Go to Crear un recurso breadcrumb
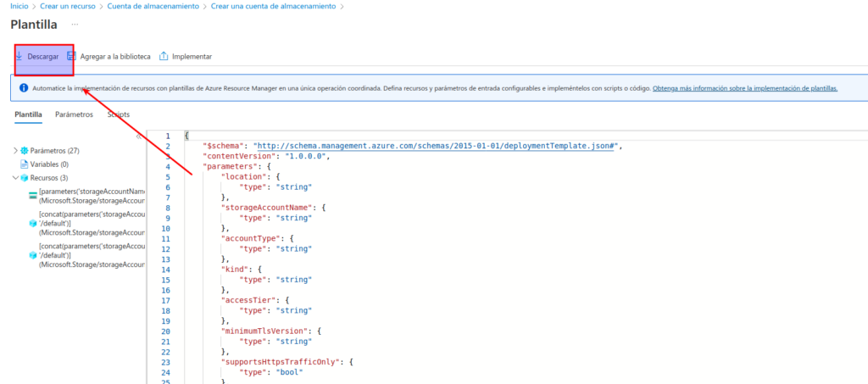The width and height of the screenshot is (868, 384). [68, 6]
